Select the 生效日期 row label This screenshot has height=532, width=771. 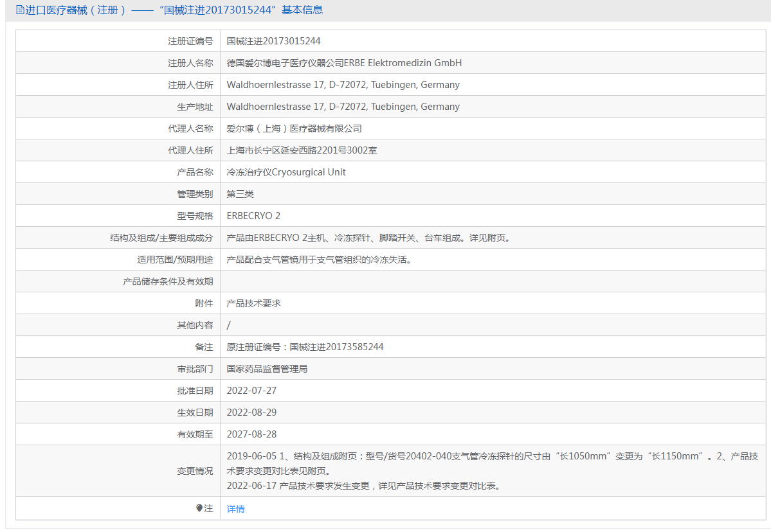point(195,412)
